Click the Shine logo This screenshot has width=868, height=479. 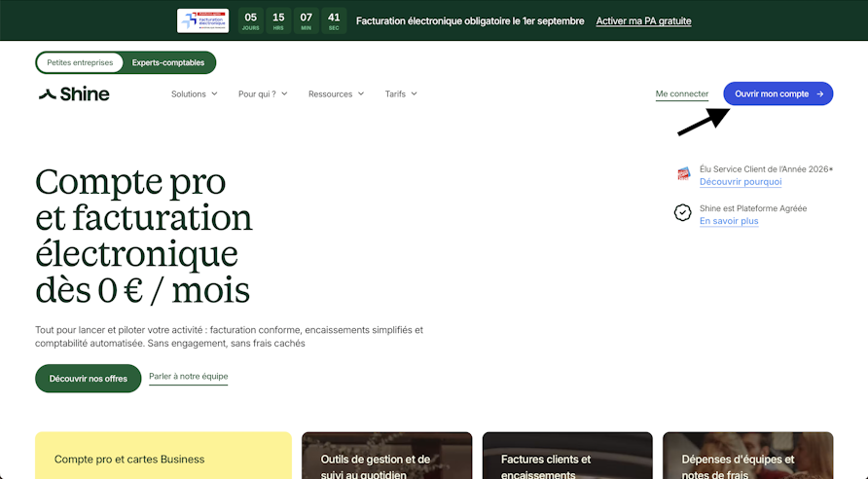click(x=74, y=94)
